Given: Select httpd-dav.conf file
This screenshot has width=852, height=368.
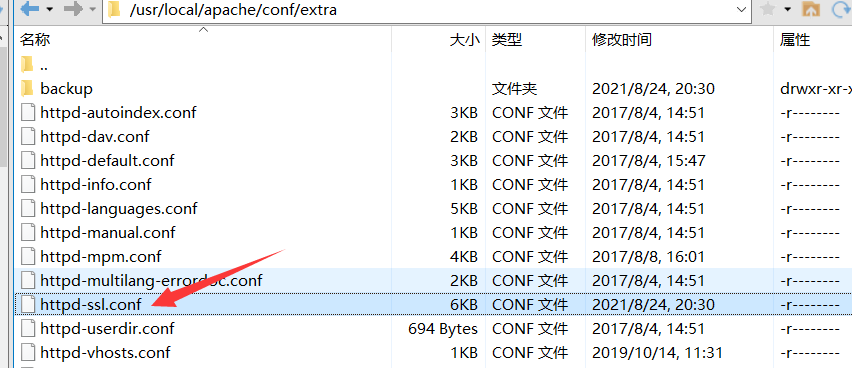Looking at the screenshot, I should (95, 137).
